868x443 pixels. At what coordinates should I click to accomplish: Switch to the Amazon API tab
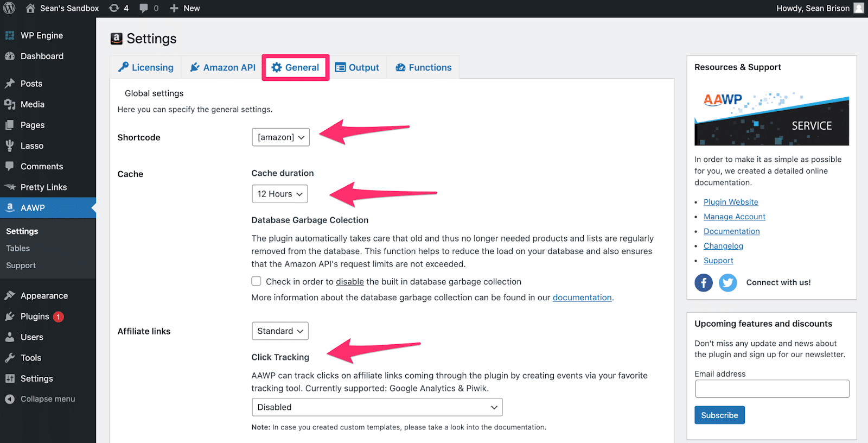click(x=222, y=67)
